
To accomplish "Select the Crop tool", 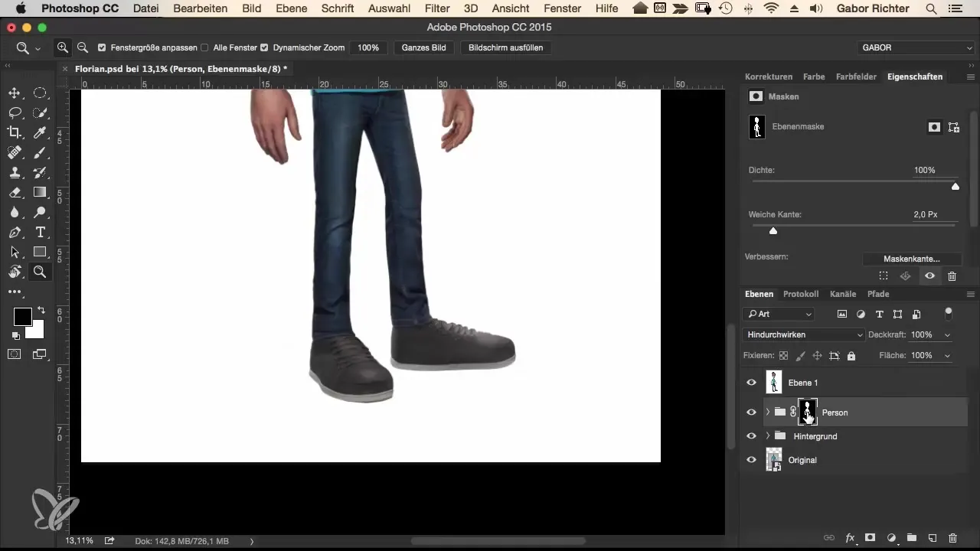I will (x=15, y=133).
